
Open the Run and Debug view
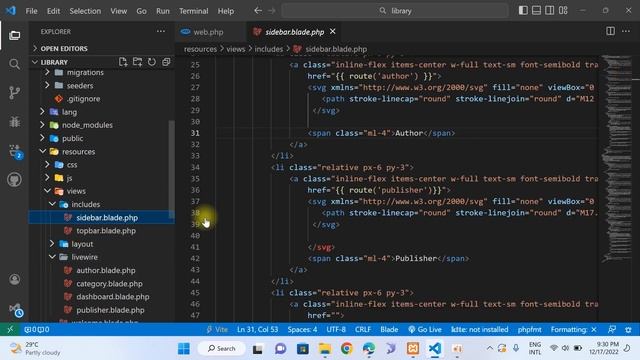click(14, 122)
